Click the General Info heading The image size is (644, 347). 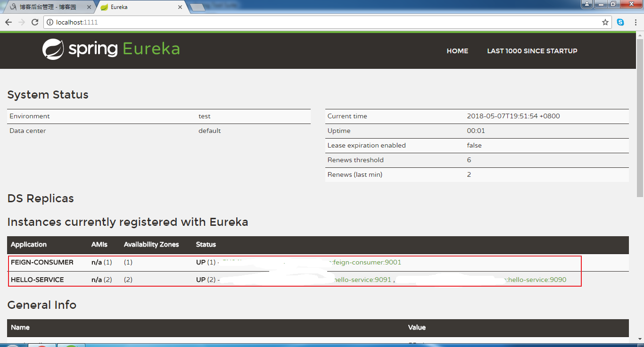click(42, 305)
